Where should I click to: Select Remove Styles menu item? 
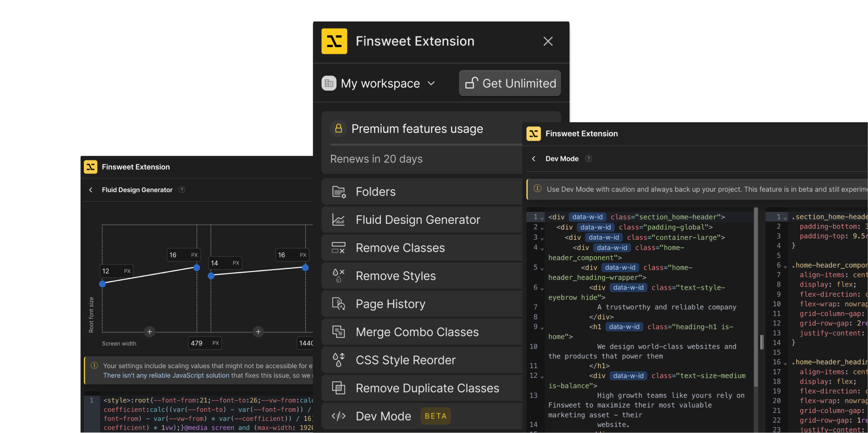click(x=422, y=276)
